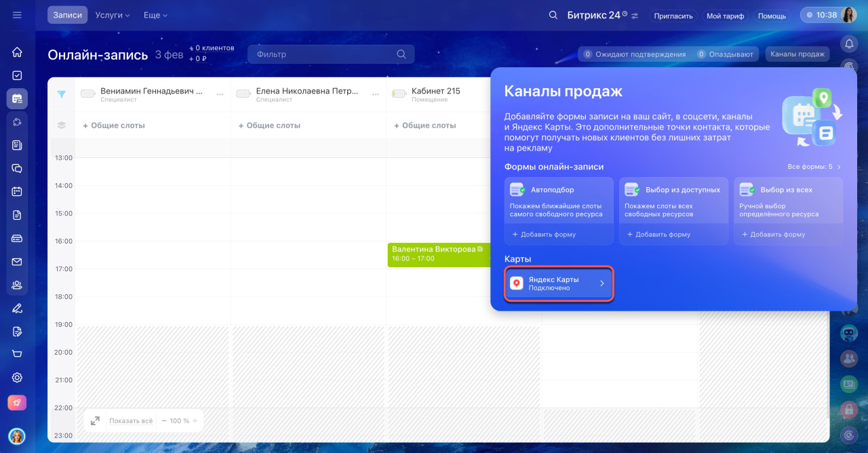Expand the Еще dropdown menu
This screenshot has width=868, height=453.
click(155, 15)
